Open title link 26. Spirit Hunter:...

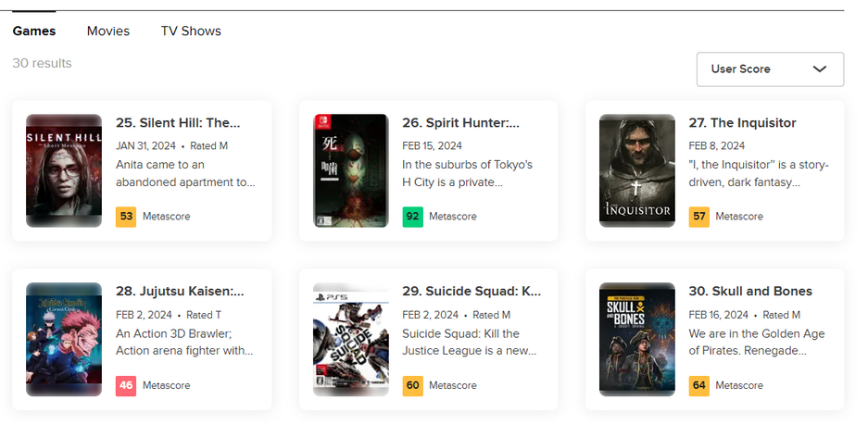460,123
